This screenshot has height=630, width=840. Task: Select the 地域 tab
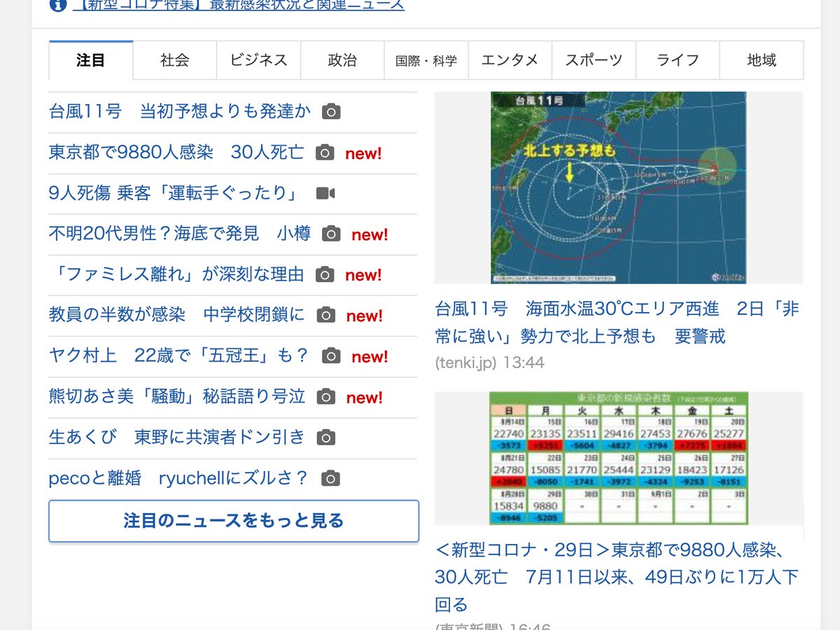click(762, 60)
